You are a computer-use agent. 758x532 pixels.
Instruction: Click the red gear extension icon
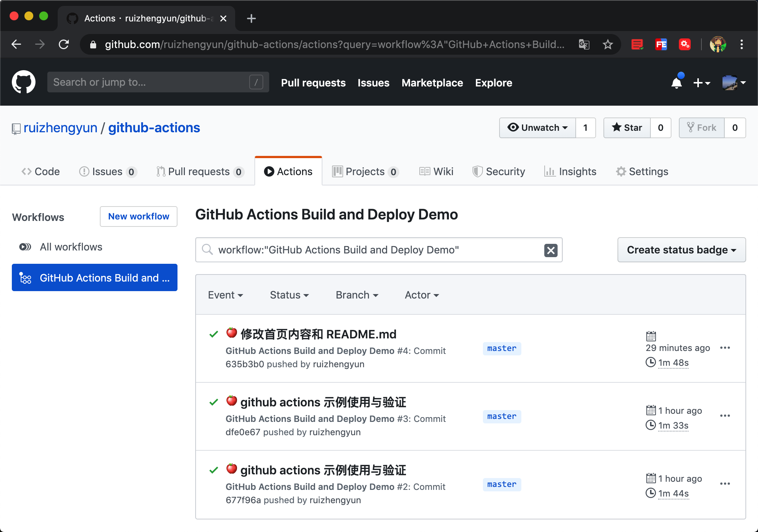[684, 45]
